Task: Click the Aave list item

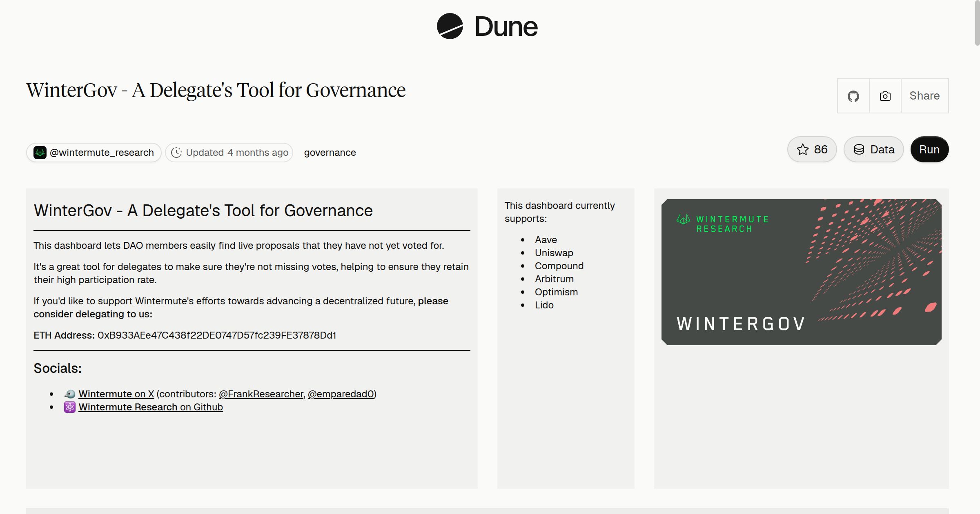Action: (546, 240)
